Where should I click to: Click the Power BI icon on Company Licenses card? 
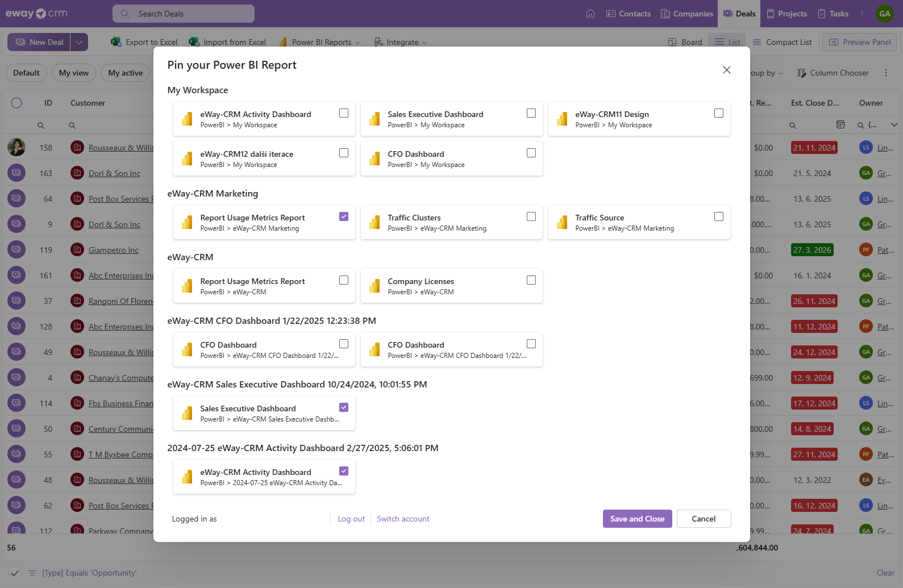[x=374, y=286]
